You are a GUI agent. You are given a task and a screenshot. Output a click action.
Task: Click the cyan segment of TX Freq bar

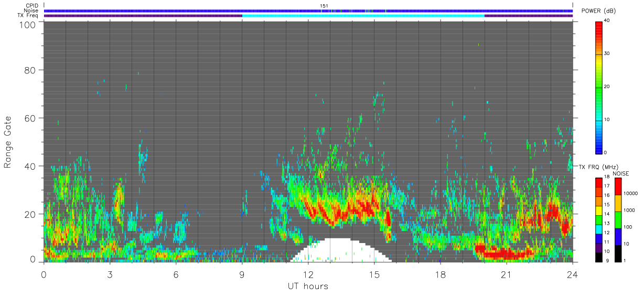point(363,16)
